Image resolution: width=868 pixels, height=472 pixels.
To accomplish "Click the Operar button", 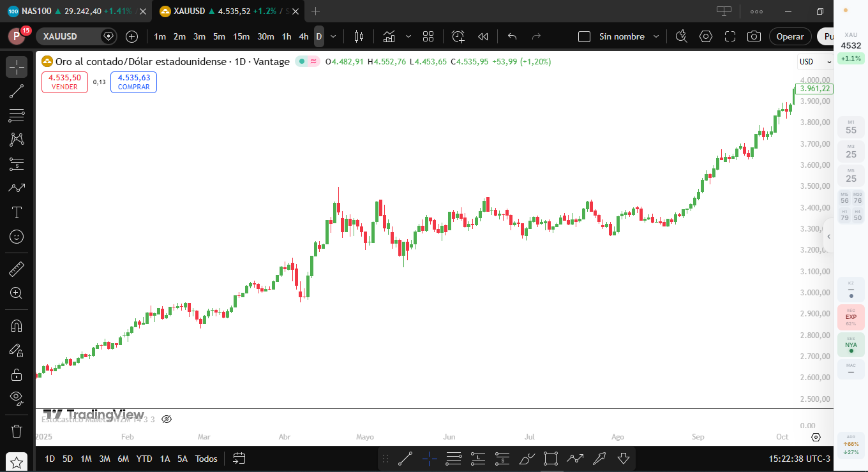I will (x=790, y=36).
